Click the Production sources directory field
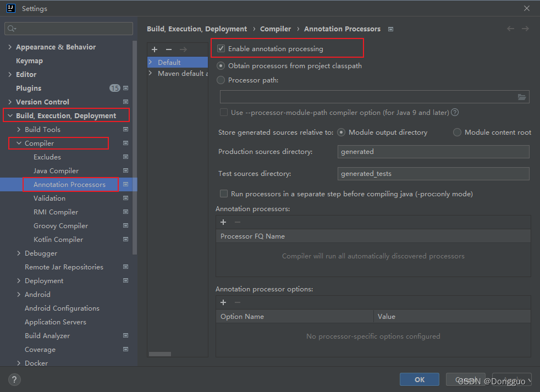 433,152
